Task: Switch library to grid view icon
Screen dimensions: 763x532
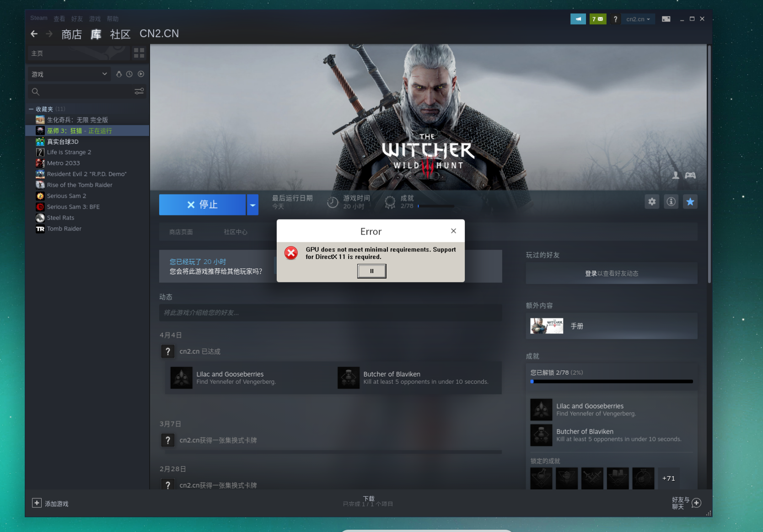Action: (x=139, y=53)
